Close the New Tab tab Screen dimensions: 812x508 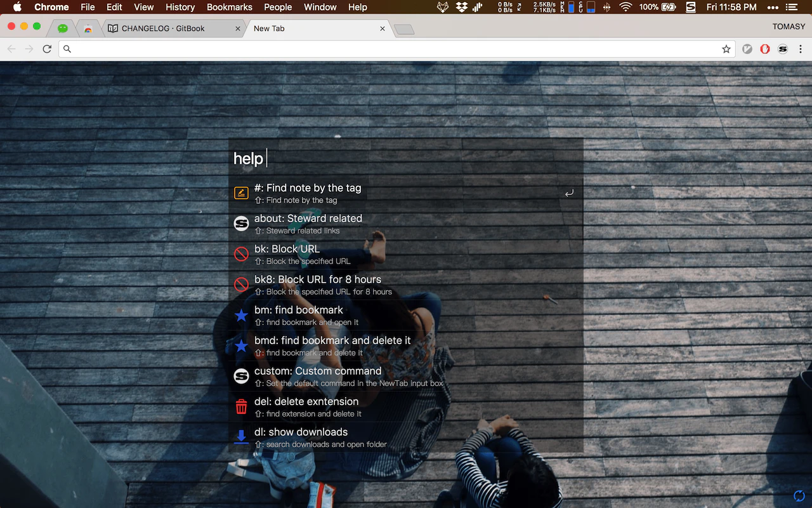[383, 29]
